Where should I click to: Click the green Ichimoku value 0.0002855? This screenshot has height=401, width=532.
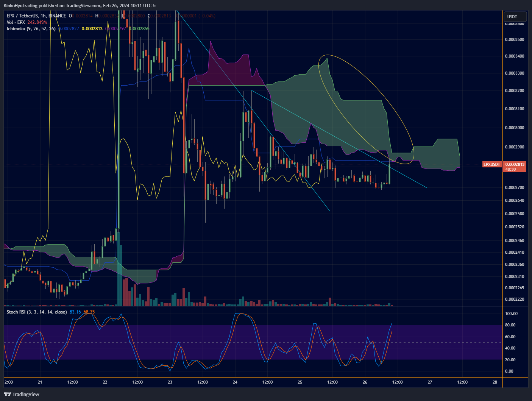[x=139, y=29]
